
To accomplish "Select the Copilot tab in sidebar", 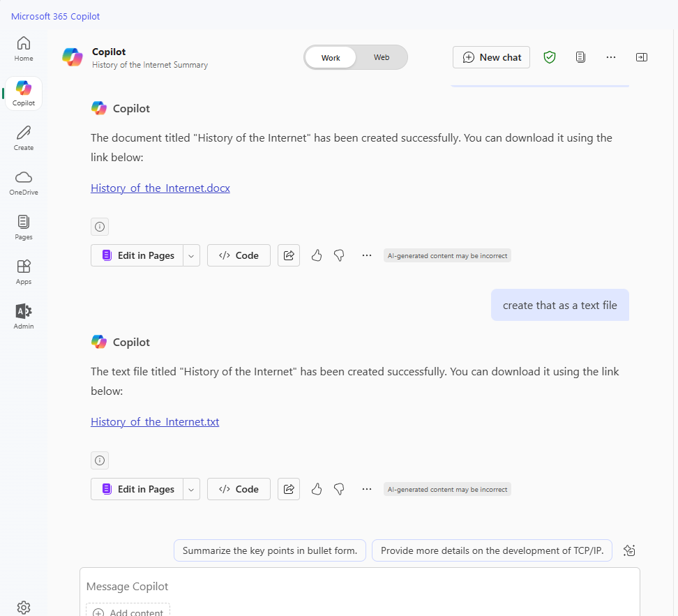I will click(24, 93).
